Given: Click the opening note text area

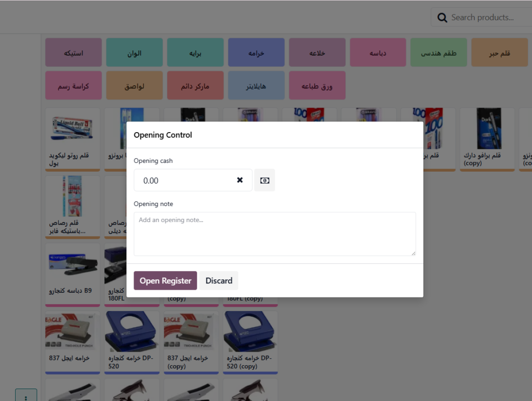Looking at the screenshot, I should (x=275, y=234).
